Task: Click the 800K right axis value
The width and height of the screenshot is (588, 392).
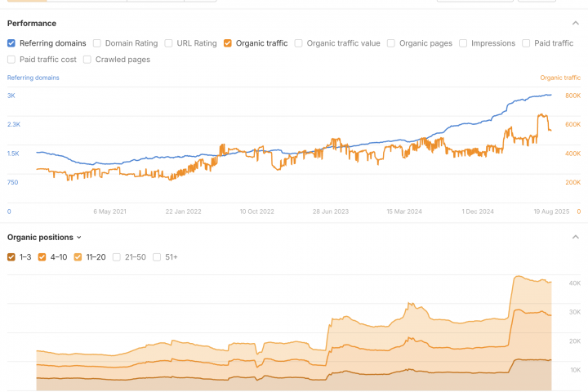Action: [573, 96]
